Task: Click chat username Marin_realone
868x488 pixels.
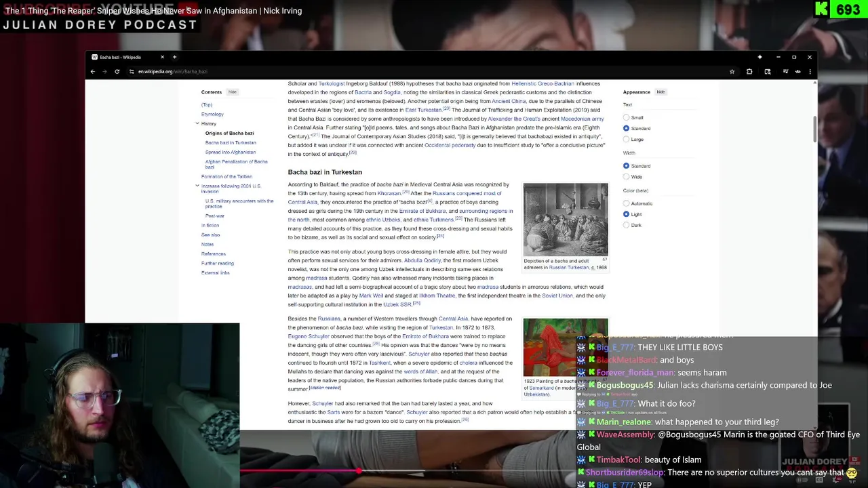Action: click(x=624, y=422)
